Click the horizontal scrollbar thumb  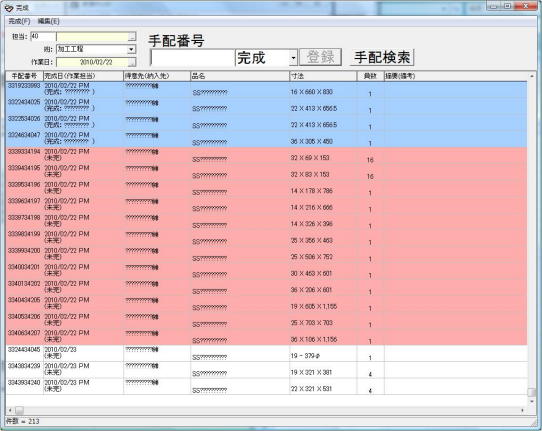[x=19, y=410]
